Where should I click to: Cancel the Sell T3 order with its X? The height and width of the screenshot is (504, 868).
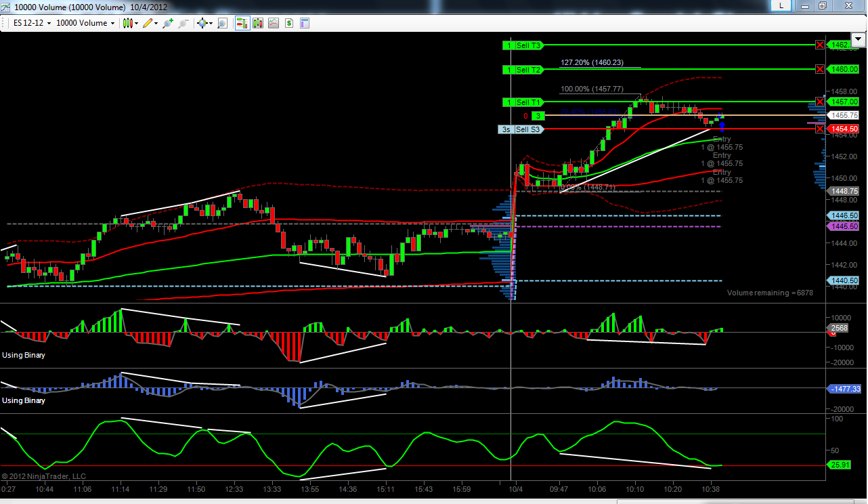tap(820, 45)
